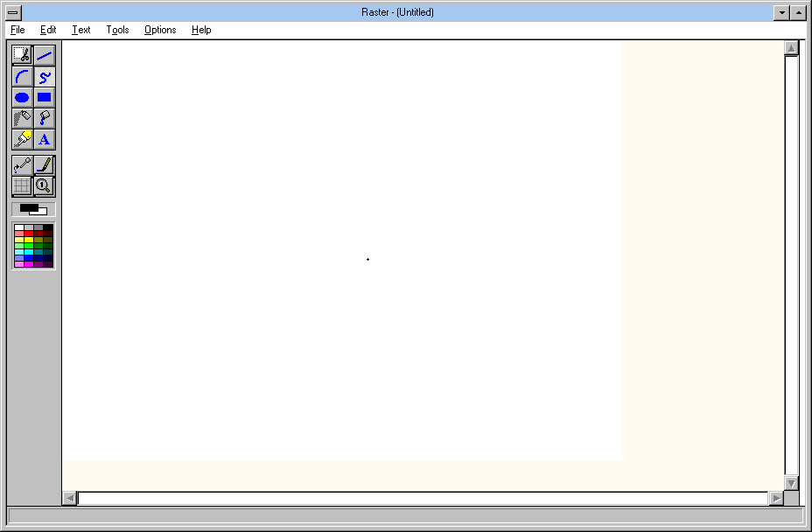The image size is (812, 532).
Task: Open the Options menu
Action: [x=160, y=30]
